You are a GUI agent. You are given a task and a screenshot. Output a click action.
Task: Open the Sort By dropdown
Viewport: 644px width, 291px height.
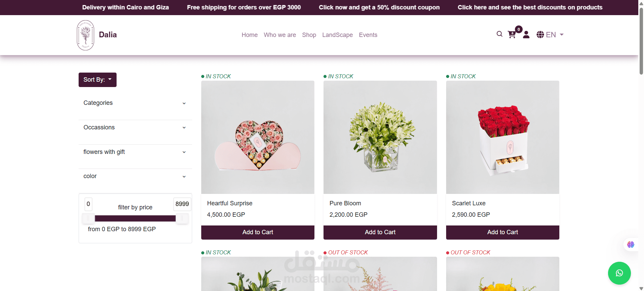[97, 80]
